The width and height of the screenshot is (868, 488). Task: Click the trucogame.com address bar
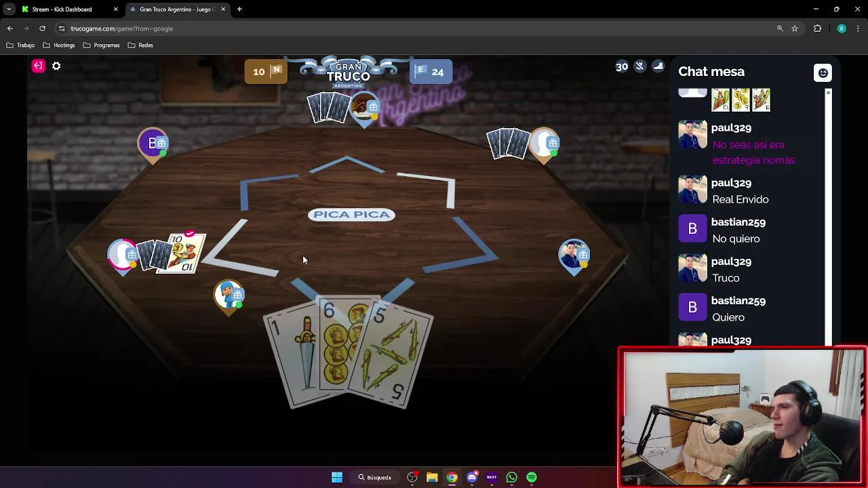(x=407, y=28)
